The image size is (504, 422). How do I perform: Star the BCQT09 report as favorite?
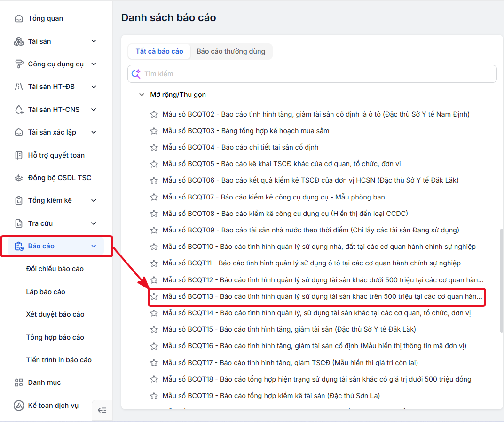click(x=154, y=231)
